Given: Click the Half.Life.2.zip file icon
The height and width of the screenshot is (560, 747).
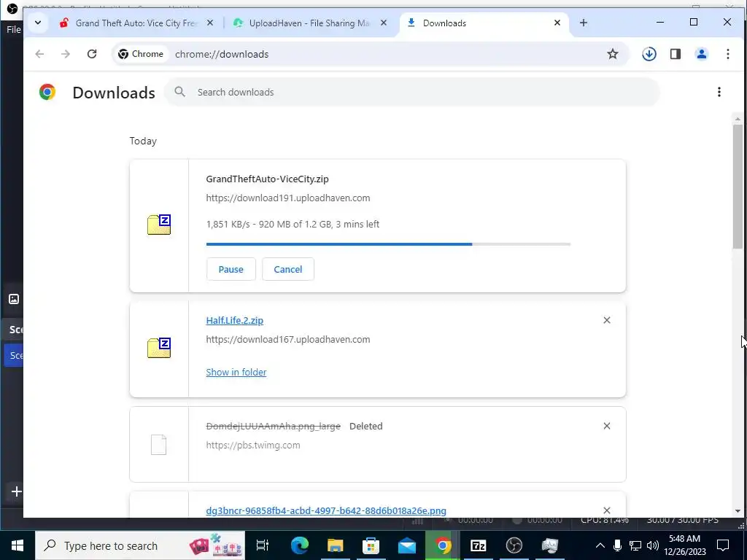Looking at the screenshot, I should (158, 348).
